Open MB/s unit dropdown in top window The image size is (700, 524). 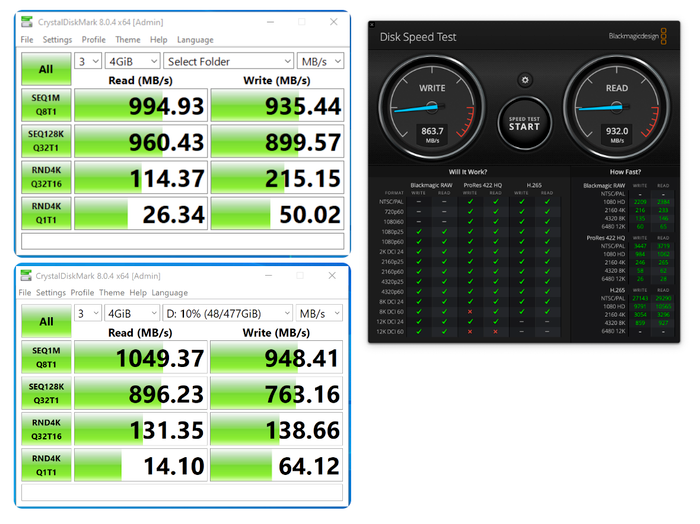click(321, 61)
